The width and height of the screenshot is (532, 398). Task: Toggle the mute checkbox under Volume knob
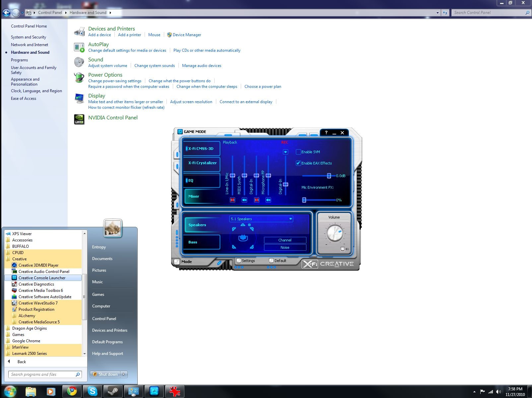pyautogui.click(x=343, y=249)
